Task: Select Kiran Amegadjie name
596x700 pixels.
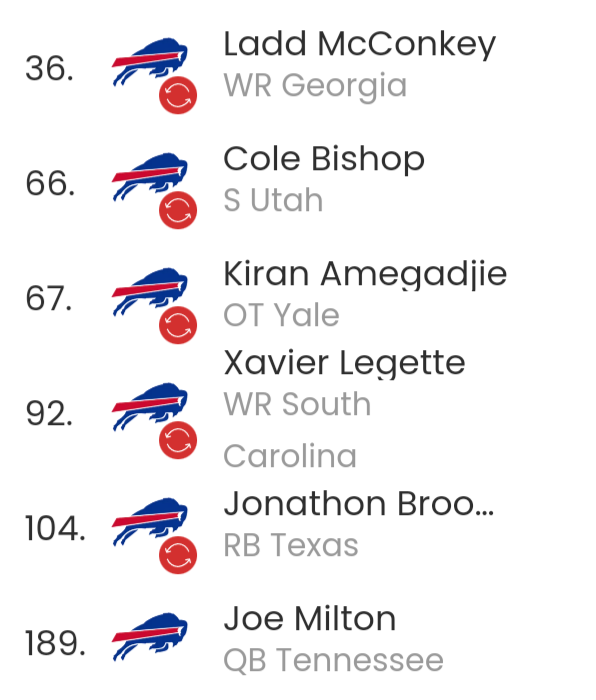Action: tap(365, 274)
